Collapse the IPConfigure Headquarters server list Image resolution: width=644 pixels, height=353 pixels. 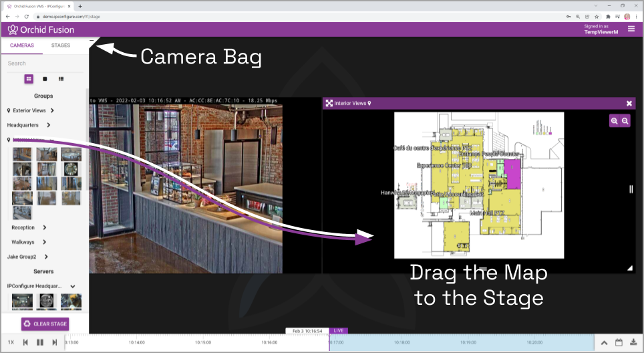[x=73, y=286]
